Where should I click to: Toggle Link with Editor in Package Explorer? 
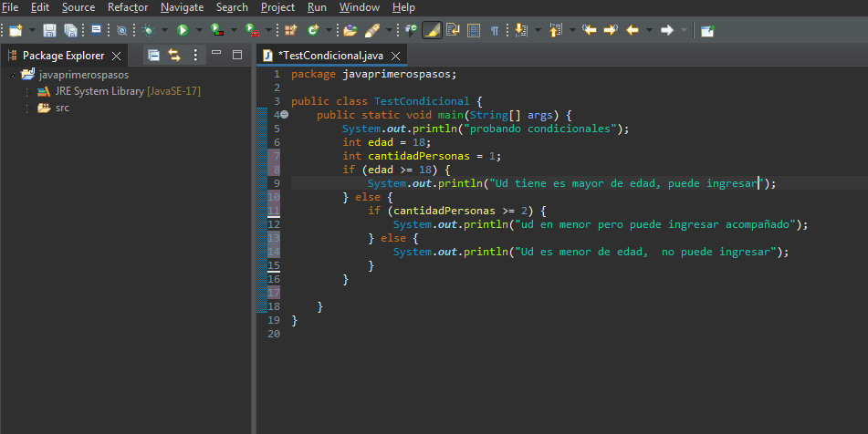pyautogui.click(x=174, y=55)
